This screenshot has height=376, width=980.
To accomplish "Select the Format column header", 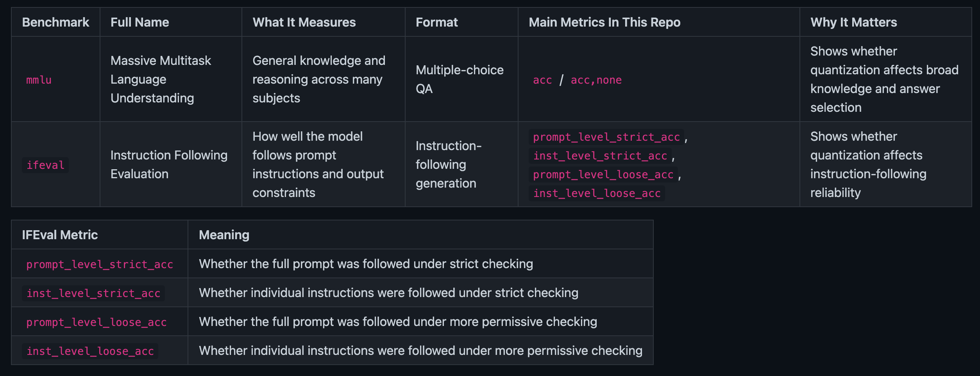I will 436,22.
